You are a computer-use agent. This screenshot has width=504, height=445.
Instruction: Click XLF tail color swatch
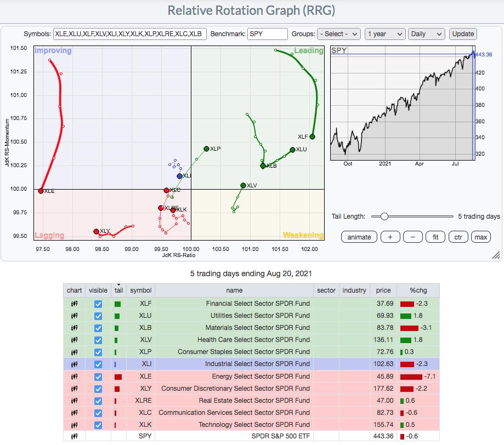point(118,304)
